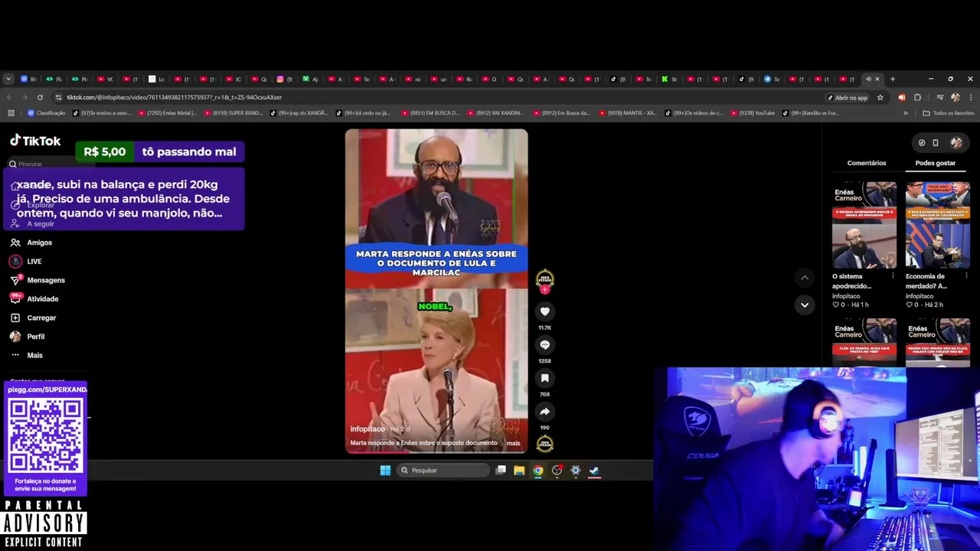Go back in browser history
This screenshot has width=980, height=551.
(x=9, y=97)
